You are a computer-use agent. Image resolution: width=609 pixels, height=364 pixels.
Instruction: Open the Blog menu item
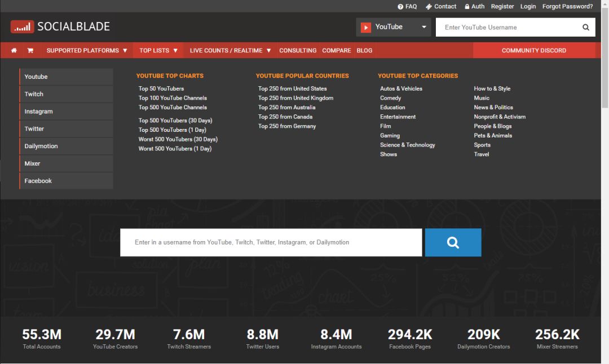tap(364, 51)
